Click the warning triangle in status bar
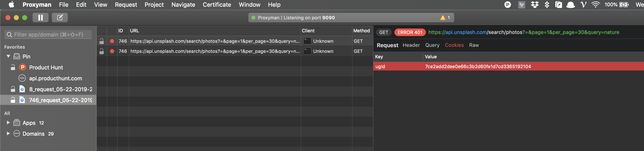The image size is (644, 151). (443, 18)
